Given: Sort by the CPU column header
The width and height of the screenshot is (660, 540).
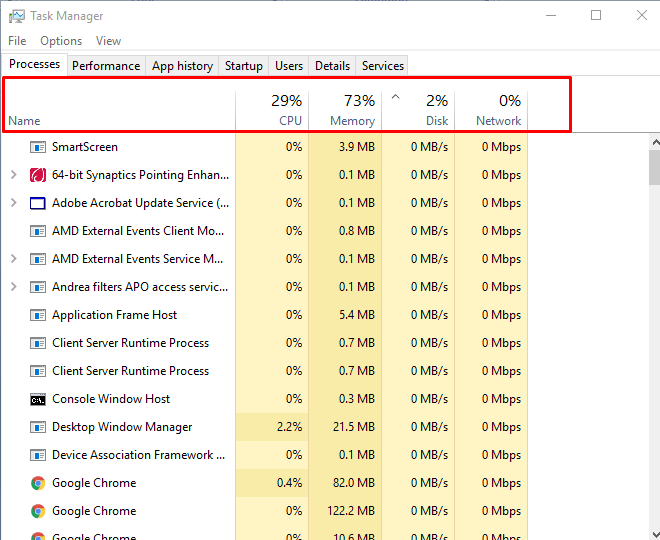Looking at the screenshot, I should click(272, 111).
